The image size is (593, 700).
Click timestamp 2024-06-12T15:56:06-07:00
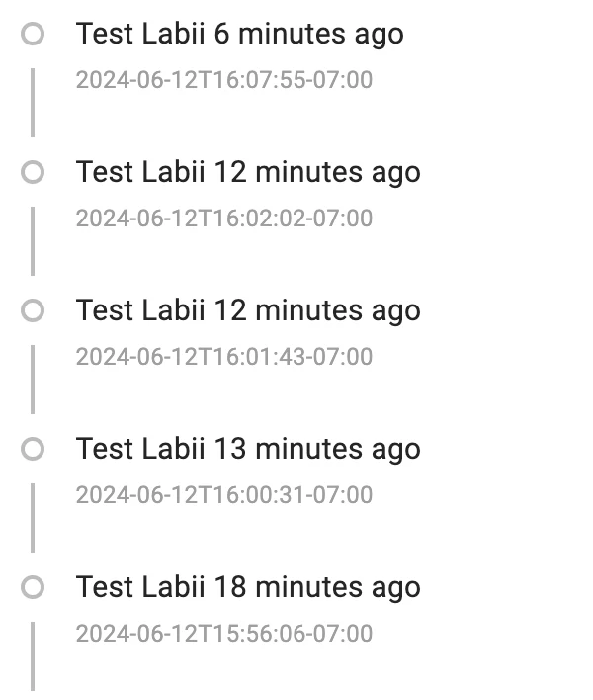224,634
